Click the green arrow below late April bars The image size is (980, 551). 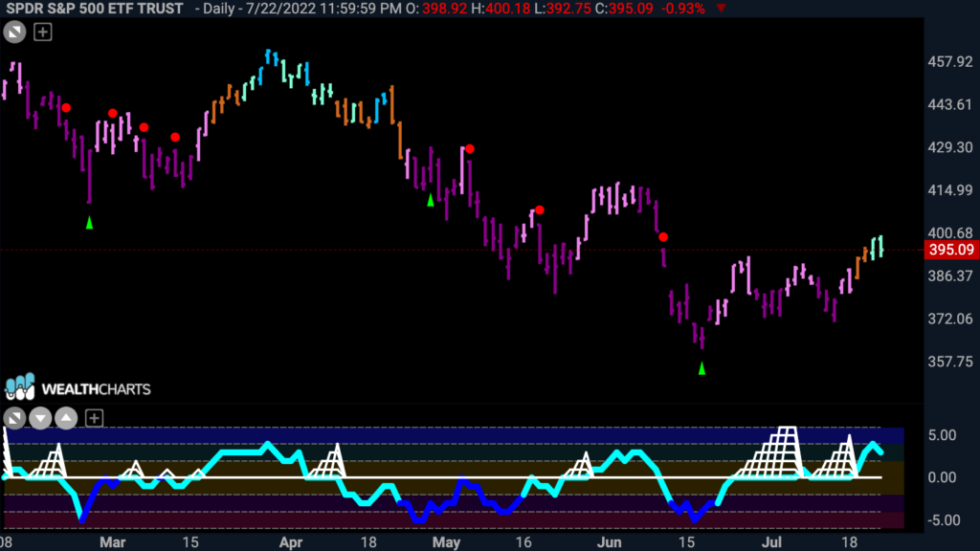(430, 200)
